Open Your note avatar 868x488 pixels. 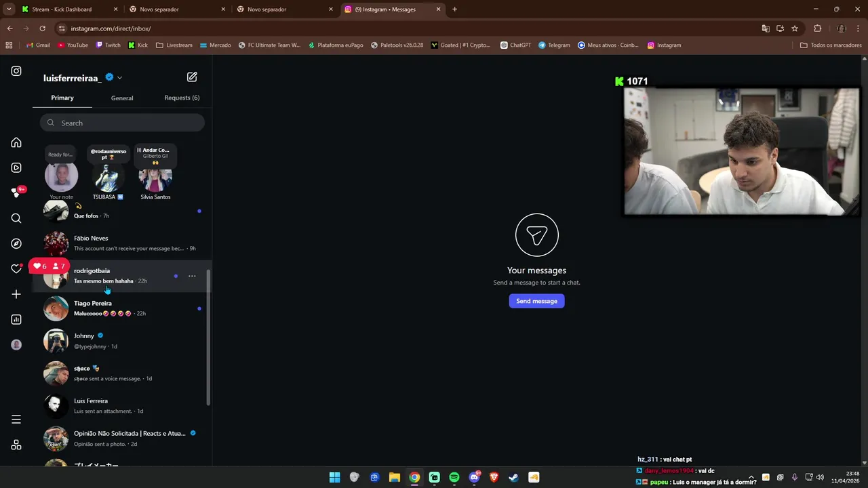tap(61, 176)
